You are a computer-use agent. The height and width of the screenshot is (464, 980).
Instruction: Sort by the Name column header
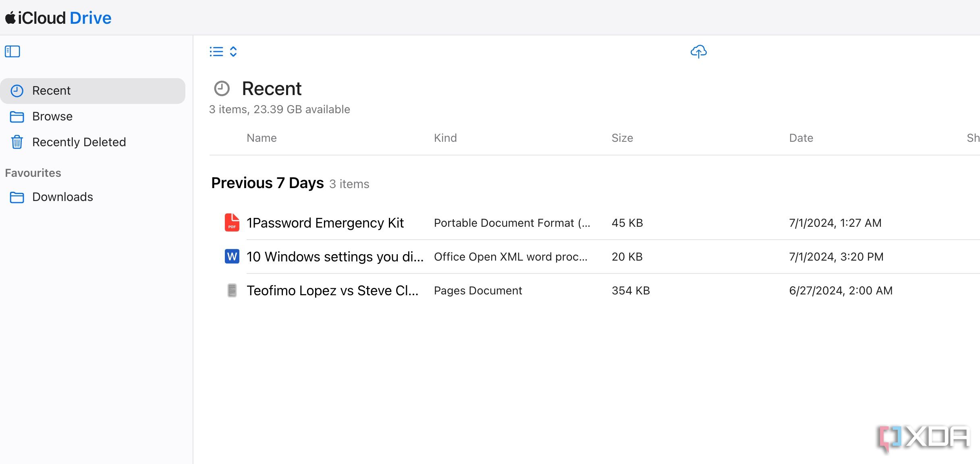[x=262, y=138]
